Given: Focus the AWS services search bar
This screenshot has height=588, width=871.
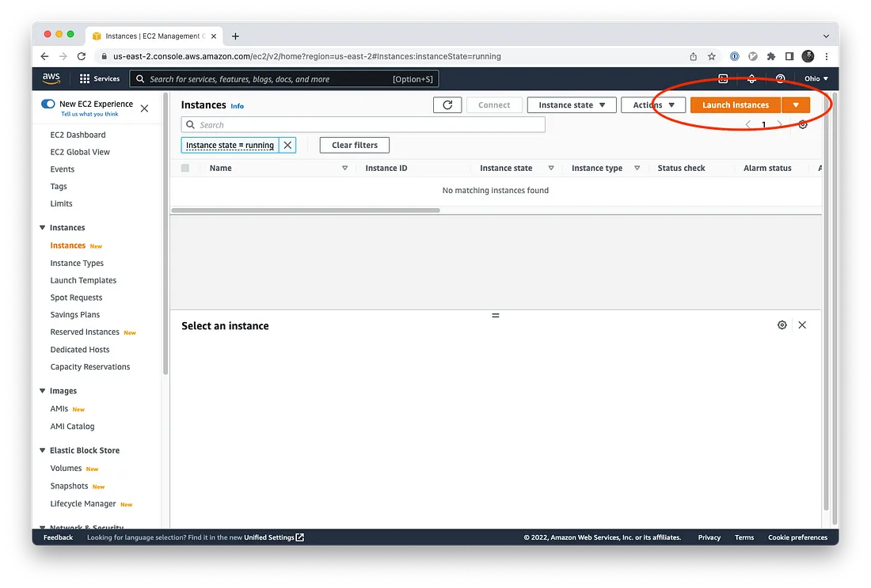Looking at the screenshot, I should tap(284, 79).
